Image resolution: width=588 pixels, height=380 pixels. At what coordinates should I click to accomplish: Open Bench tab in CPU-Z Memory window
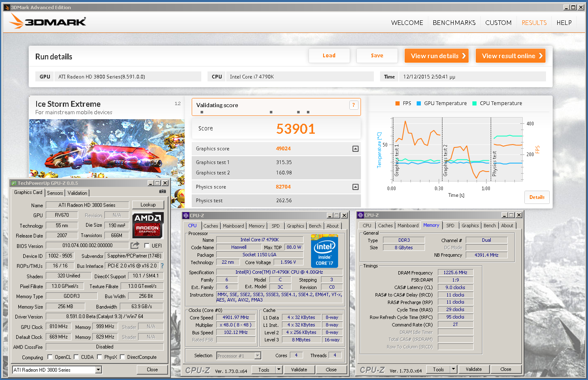(x=490, y=226)
